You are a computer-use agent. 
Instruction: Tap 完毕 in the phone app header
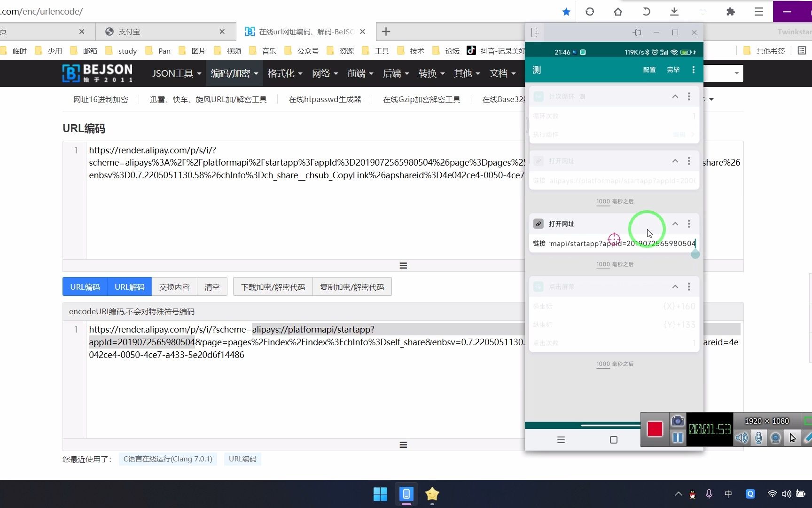(673, 70)
